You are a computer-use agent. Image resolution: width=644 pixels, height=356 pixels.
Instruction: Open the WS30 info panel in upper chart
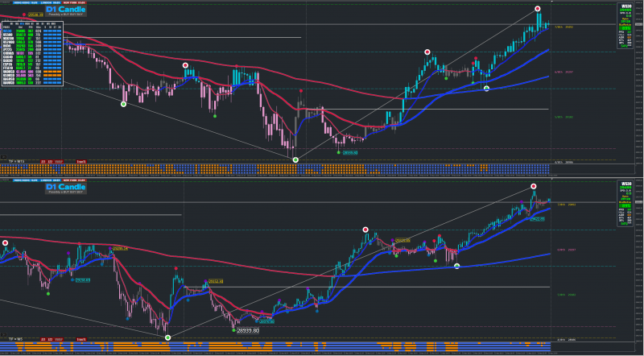pos(625,26)
